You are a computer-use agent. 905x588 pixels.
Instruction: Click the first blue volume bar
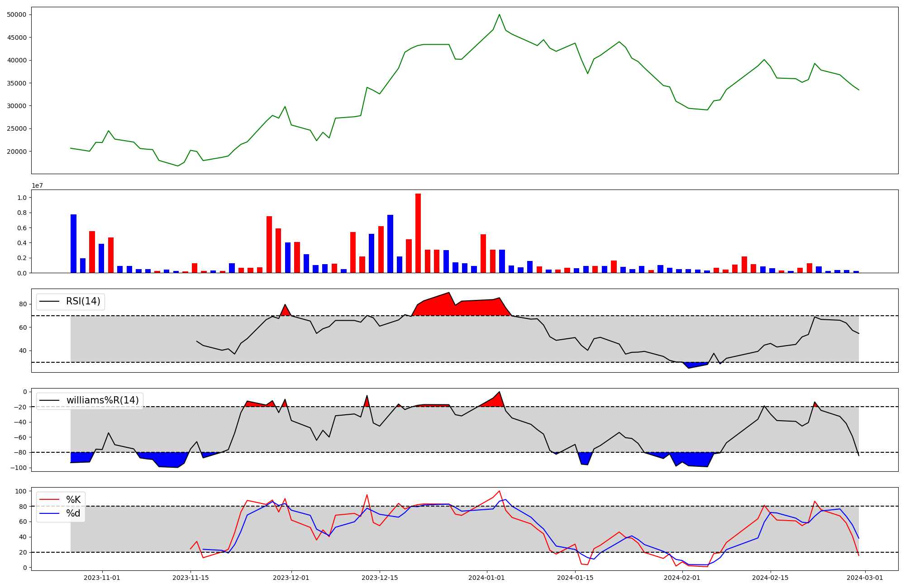(x=73, y=243)
